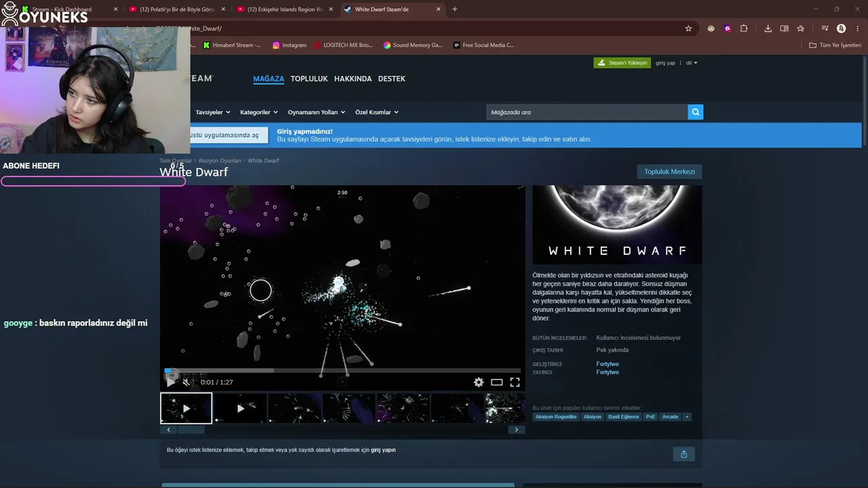
Task: Enter fullscreen for the trailer
Action: tap(515, 382)
